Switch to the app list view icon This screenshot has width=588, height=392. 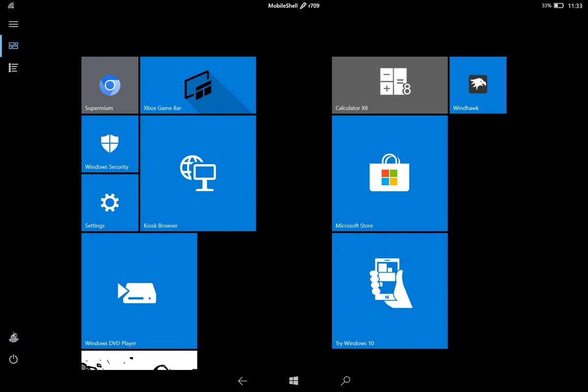tap(13, 67)
